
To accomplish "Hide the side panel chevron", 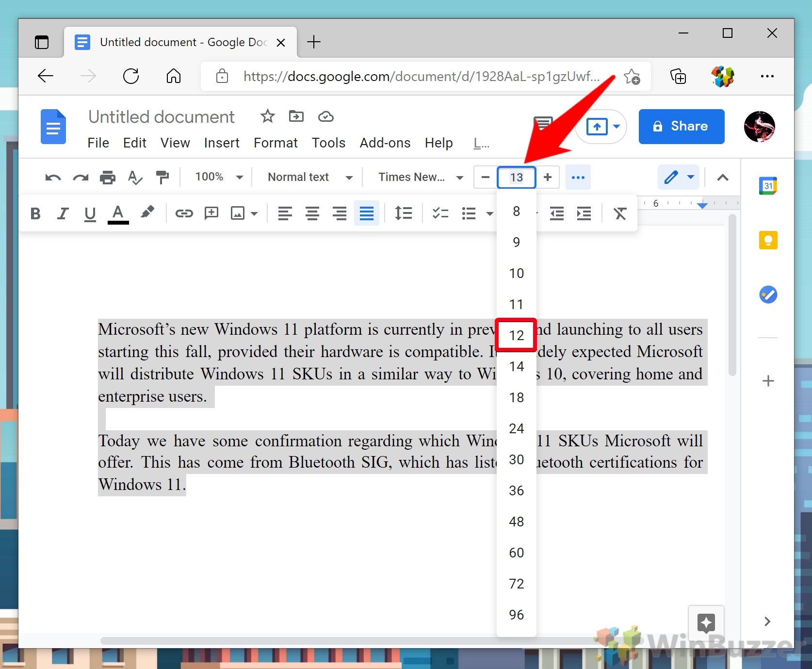I will point(767,621).
